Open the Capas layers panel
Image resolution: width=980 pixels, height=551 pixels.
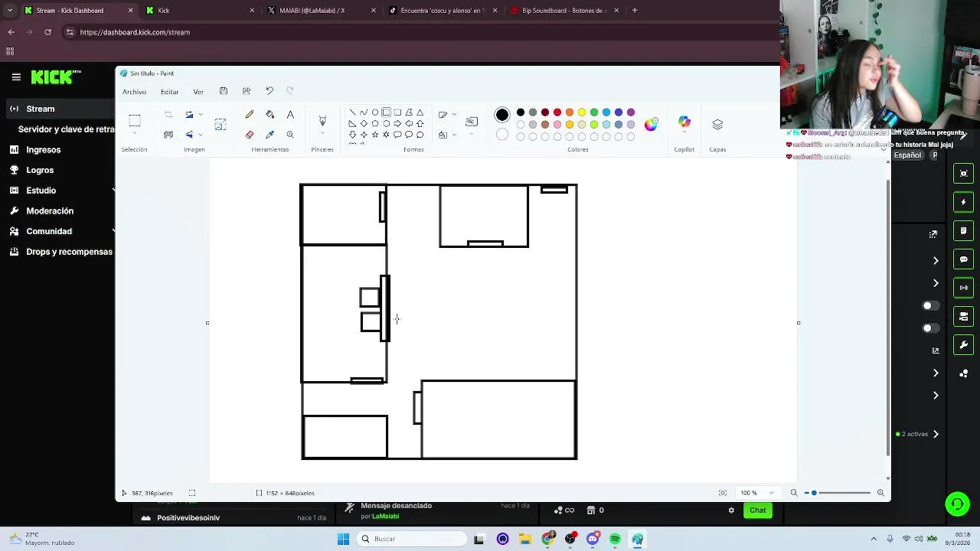[x=717, y=124]
